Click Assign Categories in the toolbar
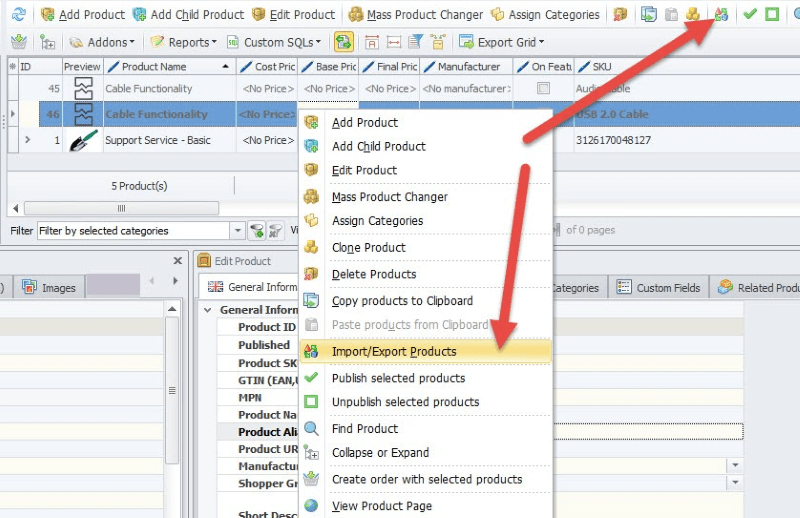Image resolution: width=800 pixels, height=518 pixels. click(545, 15)
